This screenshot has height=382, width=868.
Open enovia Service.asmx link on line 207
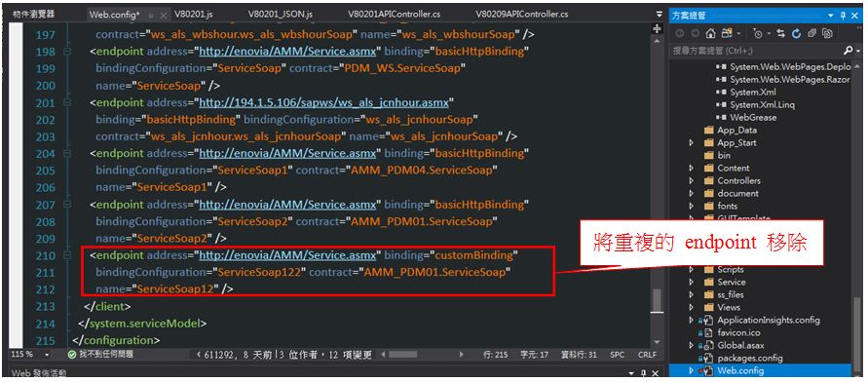287,205
